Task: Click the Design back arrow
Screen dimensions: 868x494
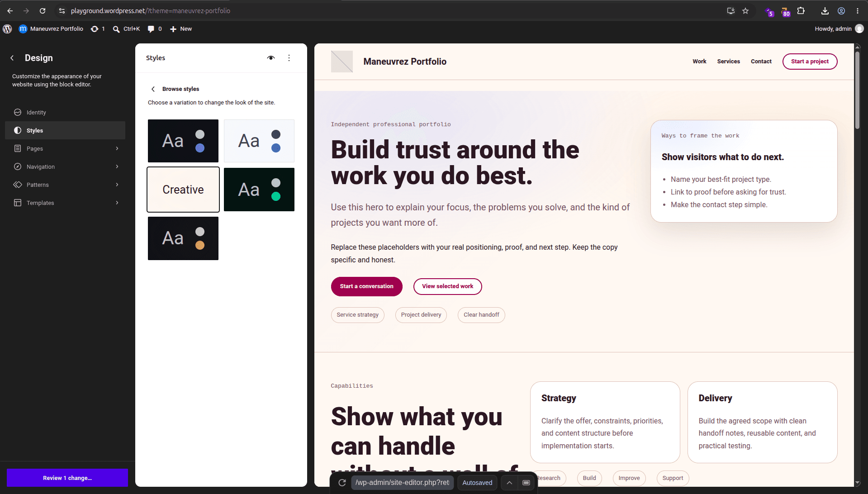Action: tap(12, 58)
